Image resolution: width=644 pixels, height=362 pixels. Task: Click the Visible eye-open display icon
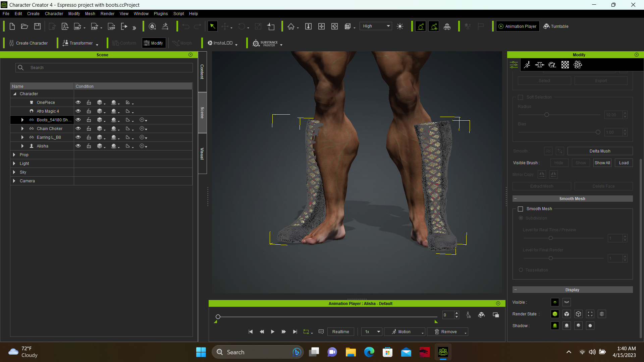555,302
